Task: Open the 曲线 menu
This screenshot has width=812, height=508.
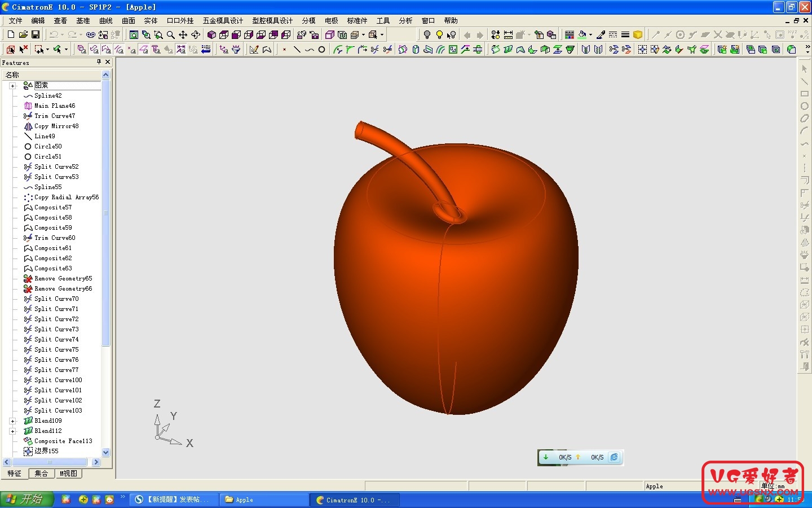Action: pos(106,20)
